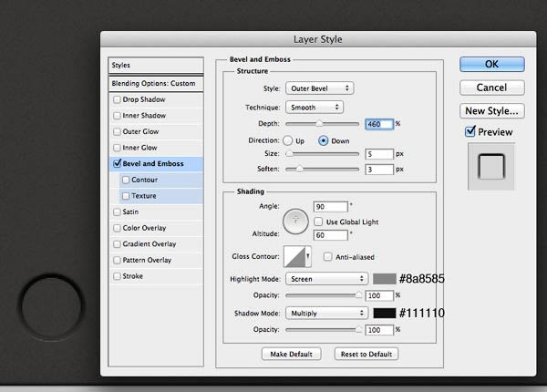Image resolution: width=547 pixels, height=392 pixels.
Task: Enable the Inner Shadow checkbox
Action: (x=117, y=116)
